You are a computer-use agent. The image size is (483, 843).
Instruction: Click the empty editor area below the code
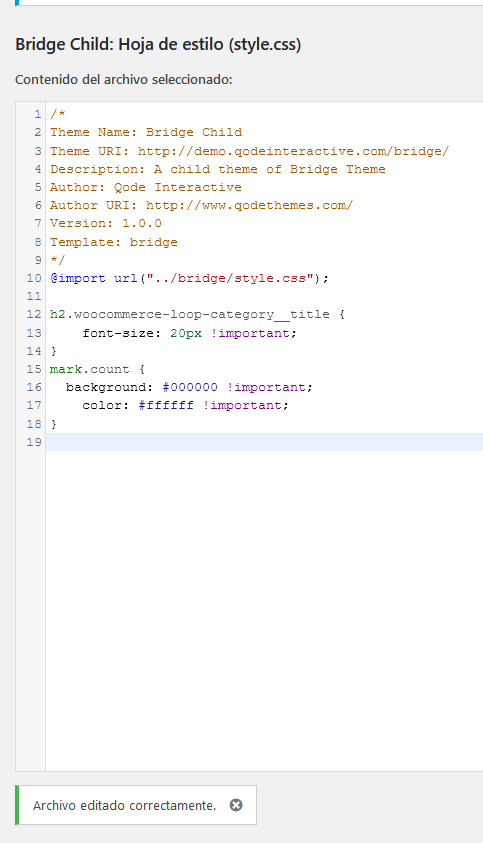[x=264, y=610]
